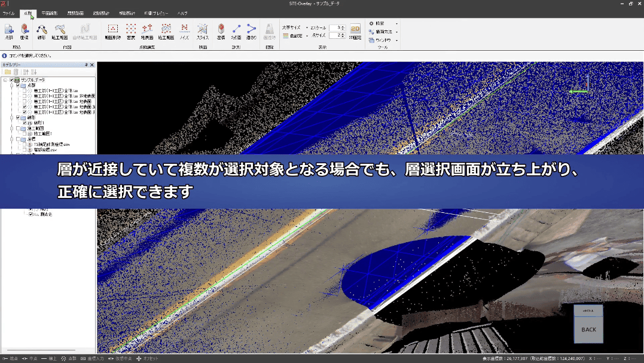Check the TS補足計測座標.sim checkbox
The height and width of the screenshot is (363, 644).
[x=25, y=145]
